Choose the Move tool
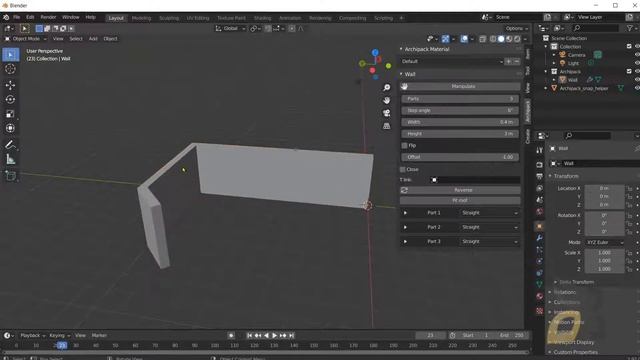The height and width of the screenshot is (360, 640). (x=11, y=85)
